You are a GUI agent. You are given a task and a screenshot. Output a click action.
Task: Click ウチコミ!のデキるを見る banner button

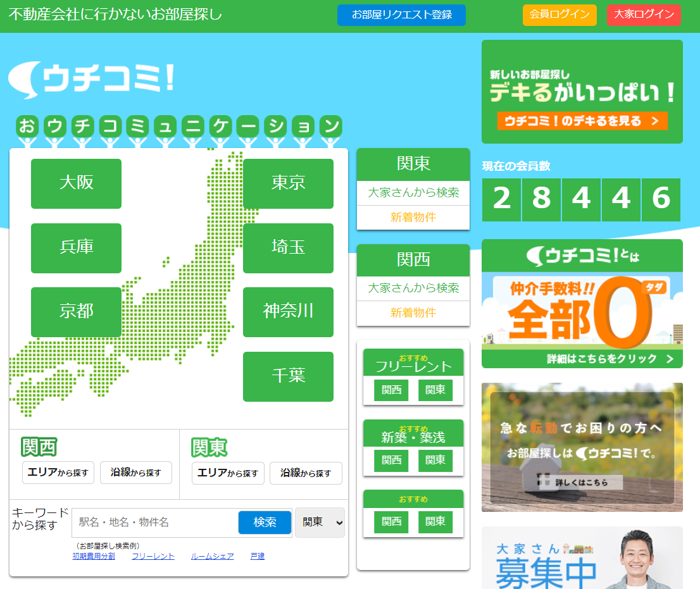coord(582,121)
